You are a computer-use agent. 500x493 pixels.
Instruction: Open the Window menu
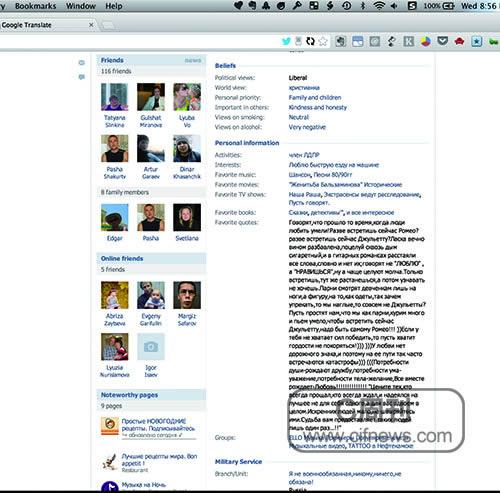tap(81, 6)
